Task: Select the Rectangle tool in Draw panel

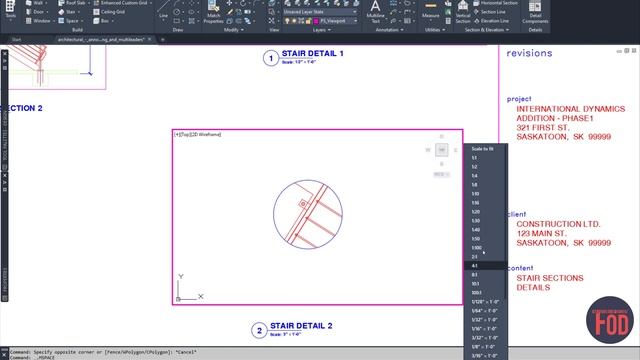Action: 177,21
